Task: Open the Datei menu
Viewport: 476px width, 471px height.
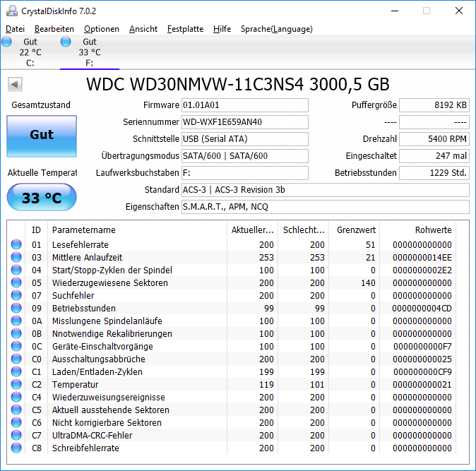Action: [15, 29]
